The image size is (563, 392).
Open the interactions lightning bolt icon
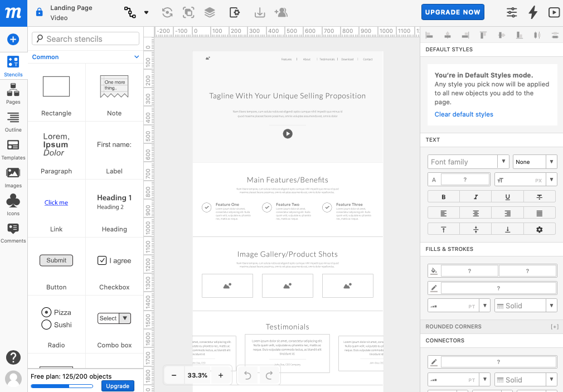[533, 13]
